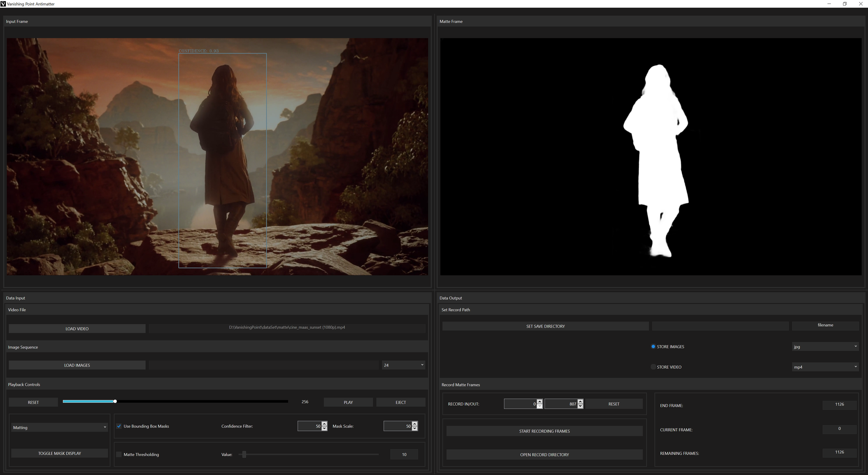This screenshot has width=868, height=475.
Task: Open the image sequence frame rate dropdown showing 24
Action: point(403,365)
